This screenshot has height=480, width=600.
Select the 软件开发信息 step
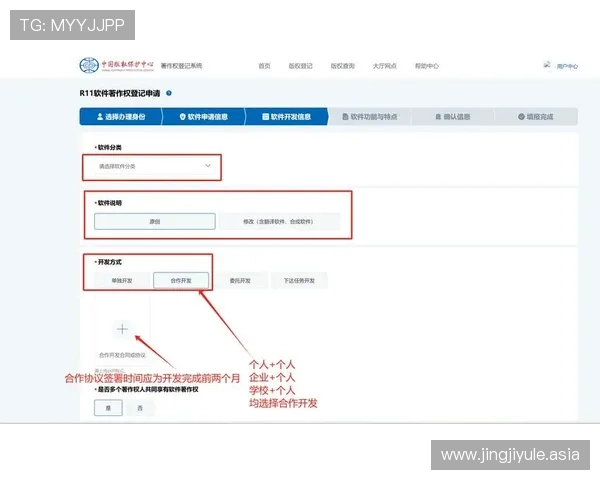tap(287, 117)
